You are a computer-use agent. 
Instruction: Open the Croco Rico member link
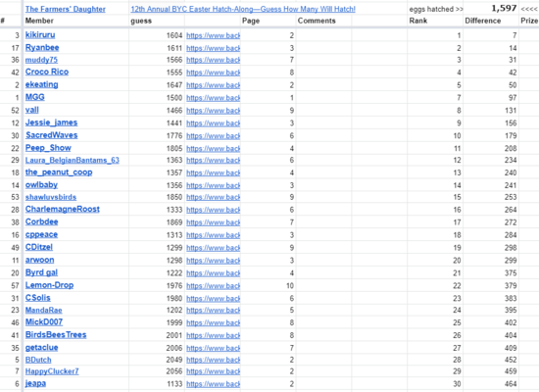pos(47,72)
